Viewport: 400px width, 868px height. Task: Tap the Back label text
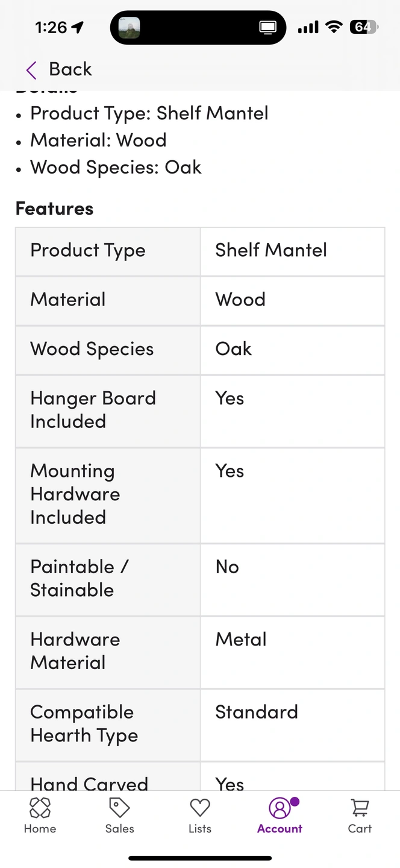click(x=70, y=69)
